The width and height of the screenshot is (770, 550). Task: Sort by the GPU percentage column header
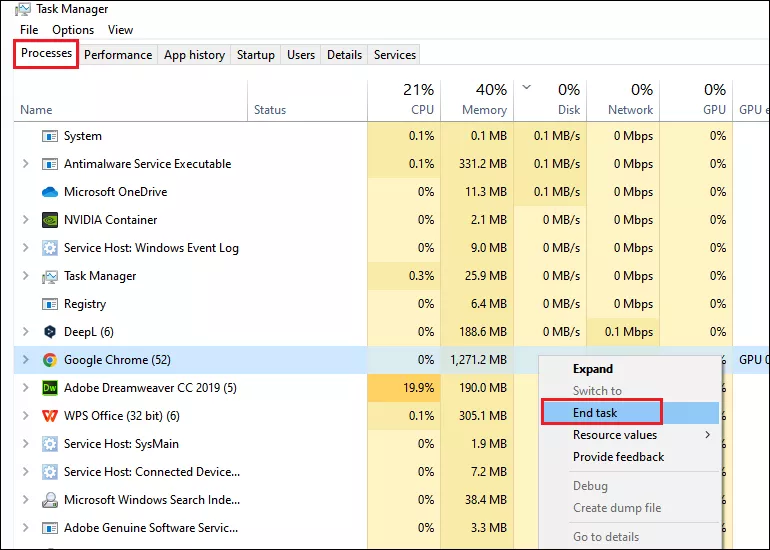coord(696,101)
